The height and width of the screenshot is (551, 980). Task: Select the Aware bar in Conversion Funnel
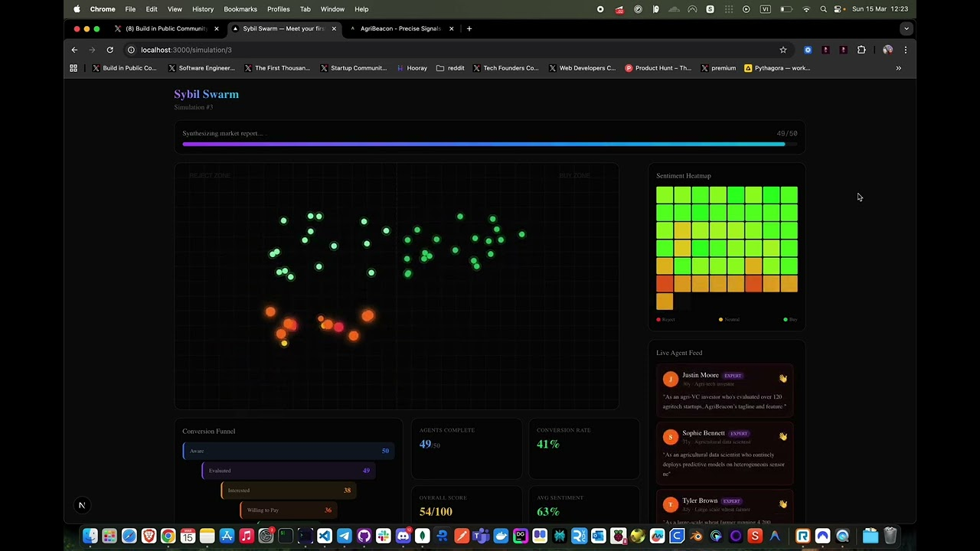pos(289,451)
